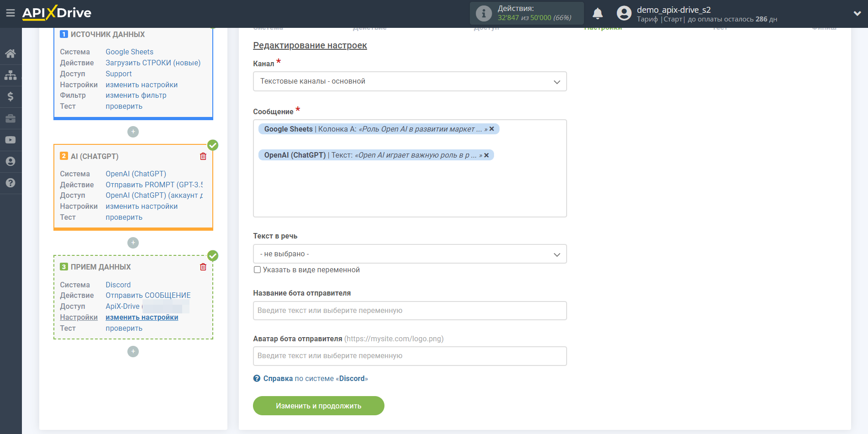Delete the AI (ChatGPT) block
This screenshot has height=434, width=868.
[203, 156]
